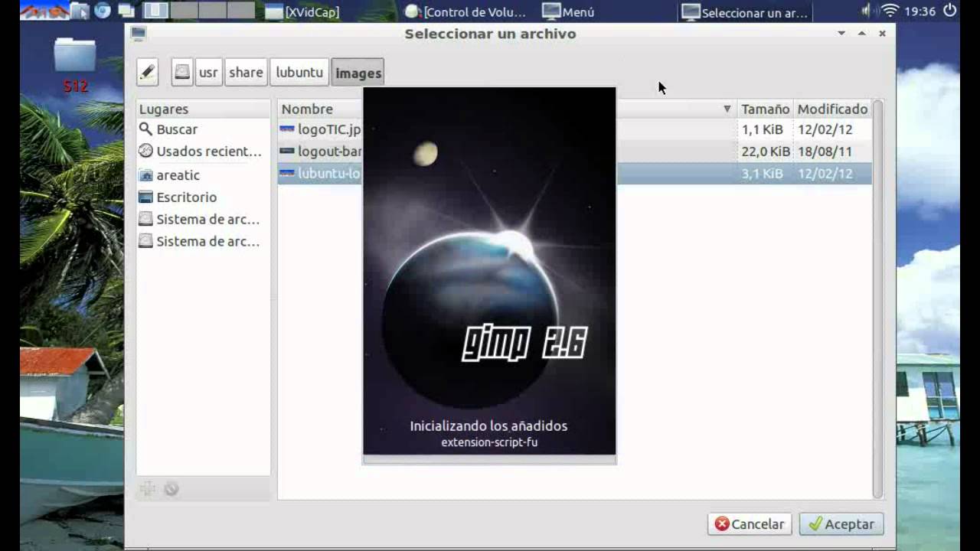This screenshot has width=980, height=551.
Task: Click the Aceptar button
Action: [841, 524]
